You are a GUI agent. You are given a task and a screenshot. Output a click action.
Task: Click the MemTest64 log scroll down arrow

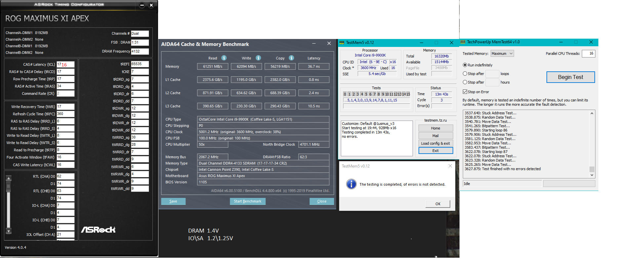click(x=592, y=175)
